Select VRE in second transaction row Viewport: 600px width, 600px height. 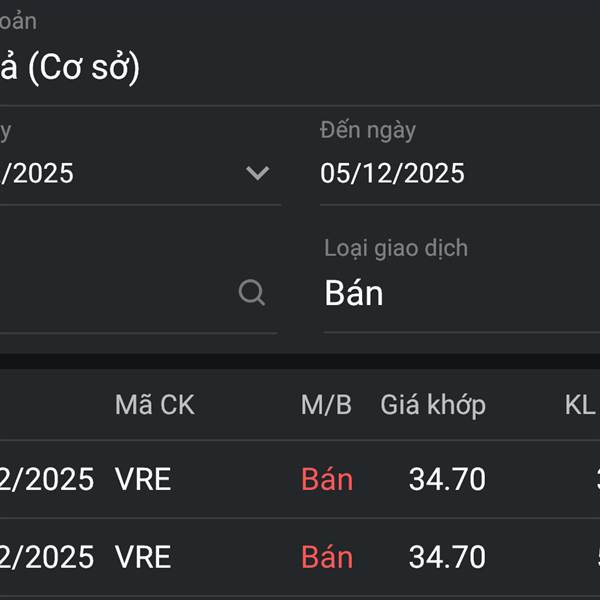[143, 557]
